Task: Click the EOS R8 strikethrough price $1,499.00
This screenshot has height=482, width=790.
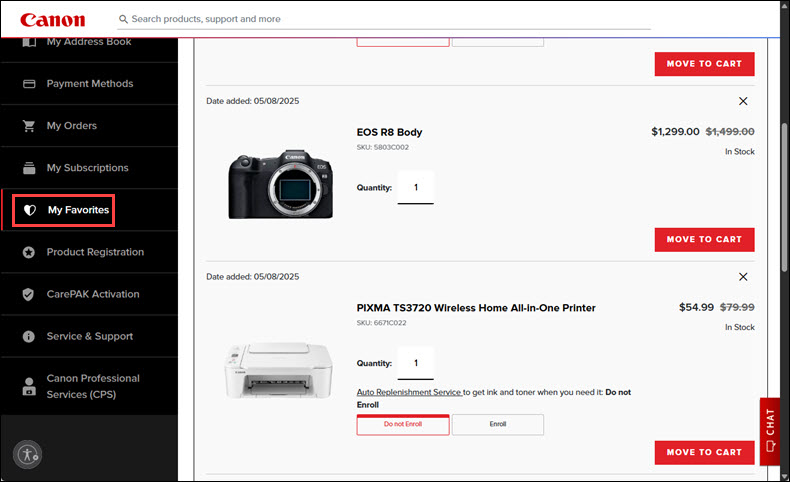Action: 730,132
